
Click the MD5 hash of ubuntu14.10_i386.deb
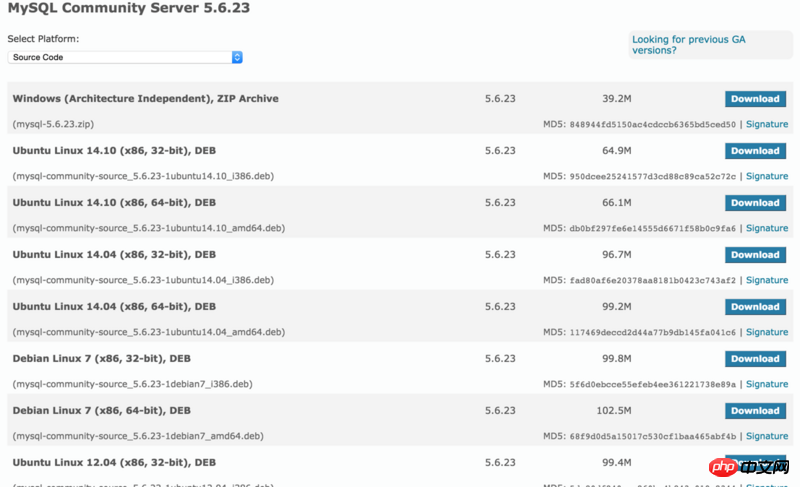point(653,176)
